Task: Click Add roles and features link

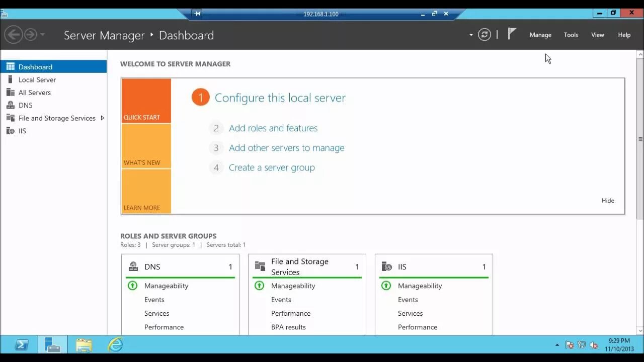Action: [273, 128]
